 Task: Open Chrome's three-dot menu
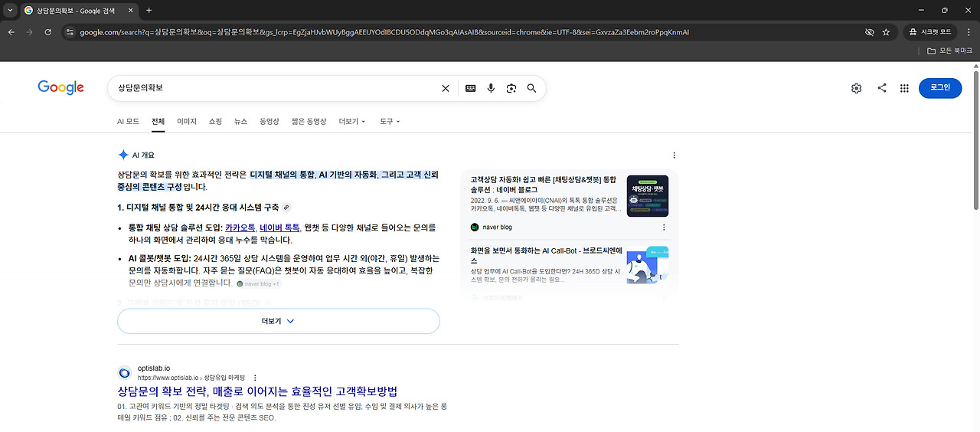click(968, 32)
